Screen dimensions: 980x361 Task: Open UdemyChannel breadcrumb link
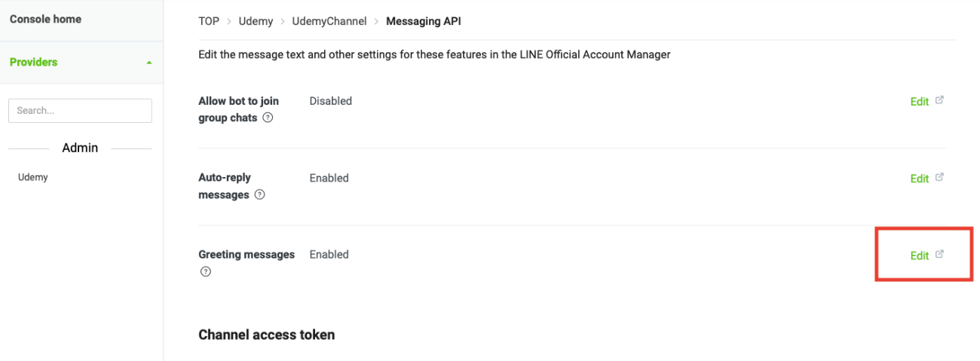(329, 21)
